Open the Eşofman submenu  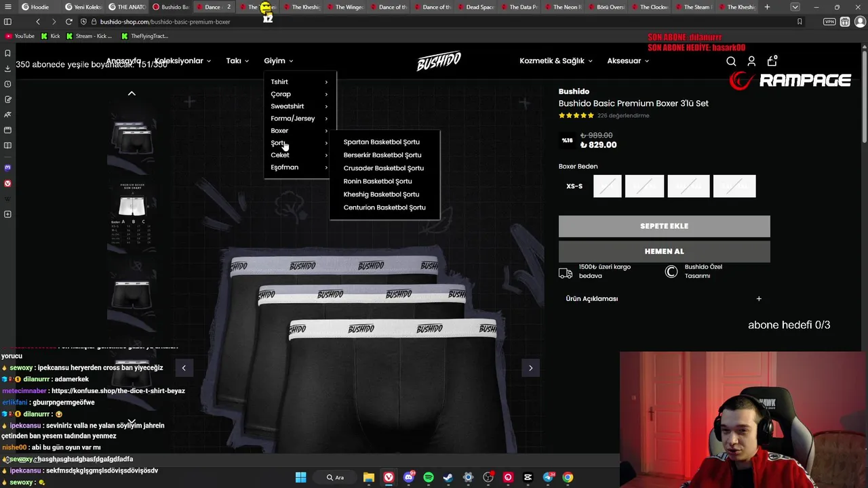[299, 167]
